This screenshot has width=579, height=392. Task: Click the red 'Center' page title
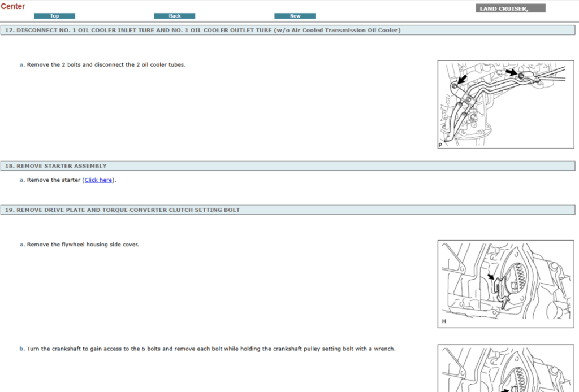click(x=13, y=6)
